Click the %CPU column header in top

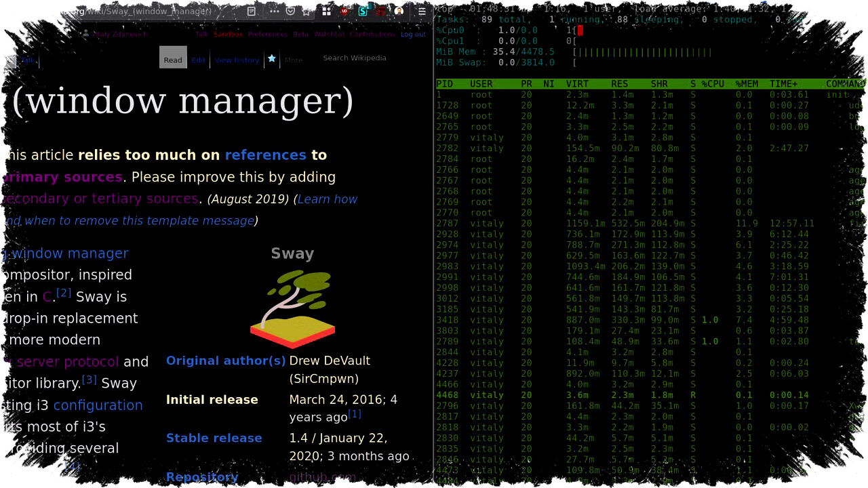[713, 84]
